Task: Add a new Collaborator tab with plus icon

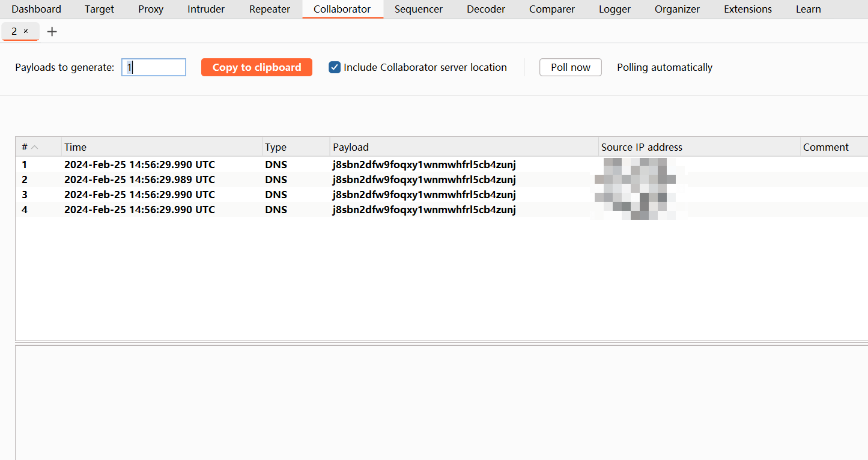Action: click(x=52, y=32)
